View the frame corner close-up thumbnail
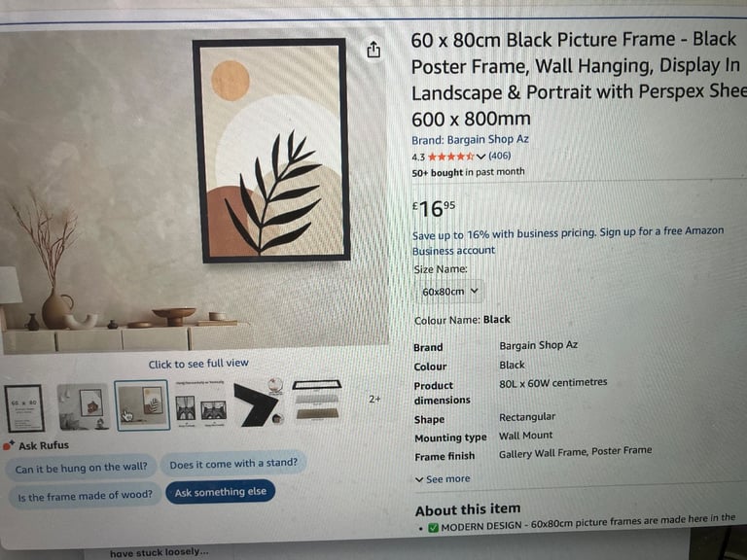 259,403
